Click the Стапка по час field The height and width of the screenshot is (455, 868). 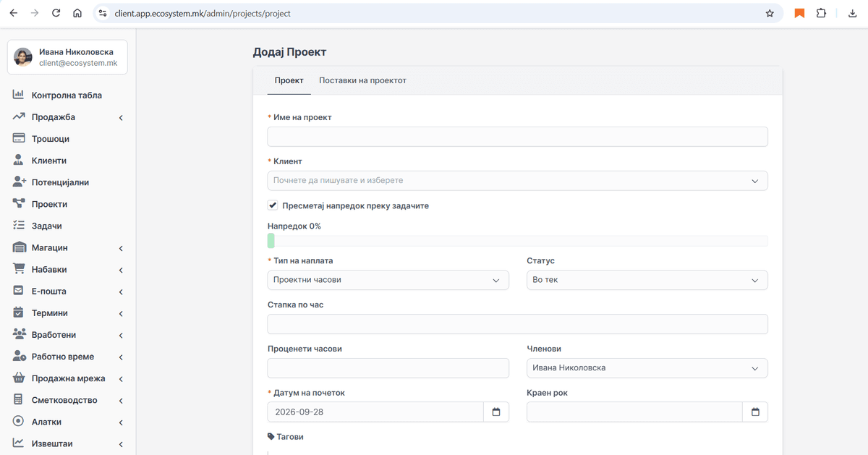(x=518, y=324)
